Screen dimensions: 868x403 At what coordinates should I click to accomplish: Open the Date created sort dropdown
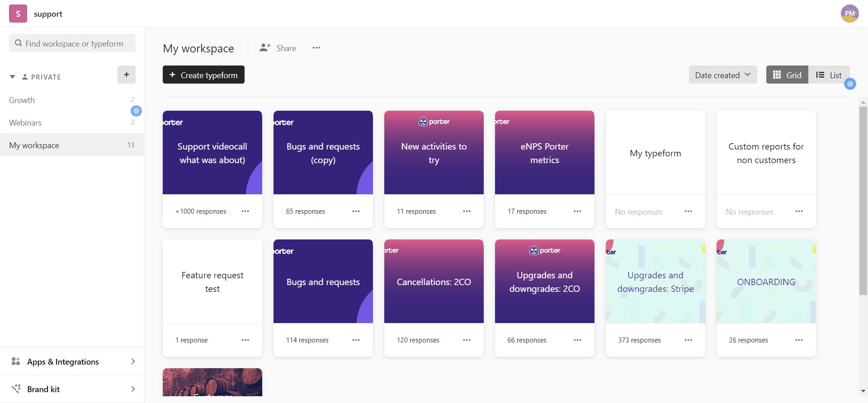[723, 75]
